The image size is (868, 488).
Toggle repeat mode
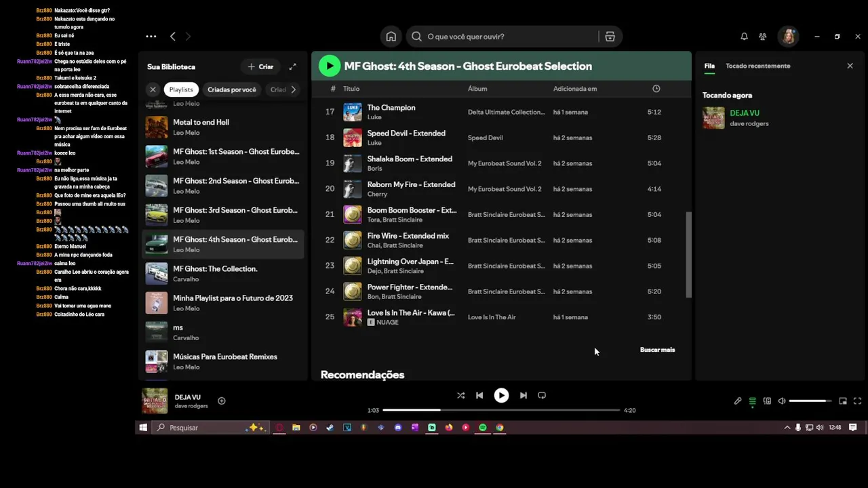542,395
